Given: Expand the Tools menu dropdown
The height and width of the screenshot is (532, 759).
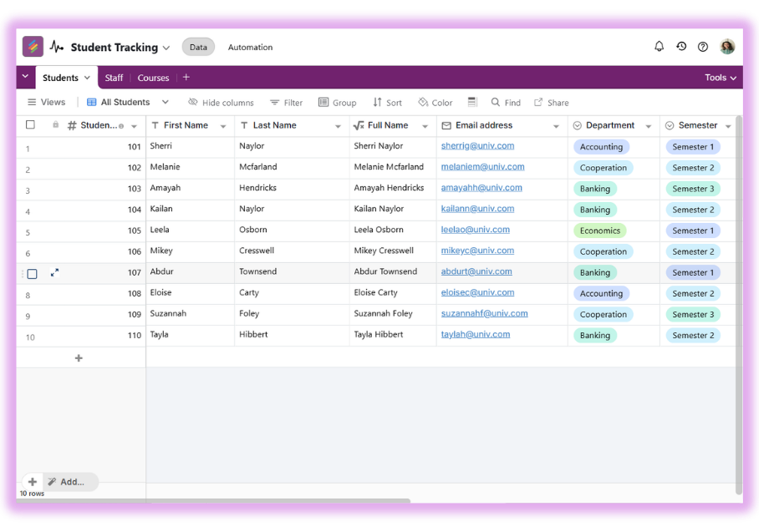Looking at the screenshot, I should pos(721,78).
